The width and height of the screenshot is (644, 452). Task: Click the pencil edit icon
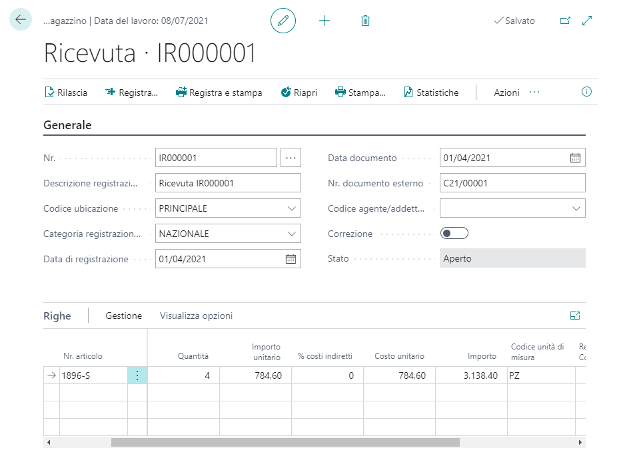tap(283, 21)
